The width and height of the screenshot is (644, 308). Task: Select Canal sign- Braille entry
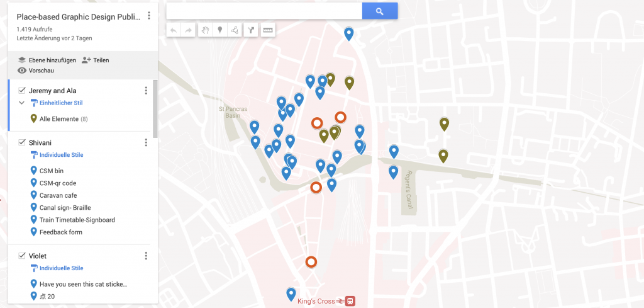pyautogui.click(x=65, y=208)
